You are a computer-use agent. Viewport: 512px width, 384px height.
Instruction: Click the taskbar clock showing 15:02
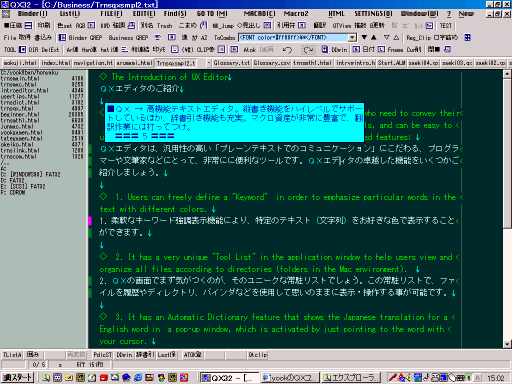click(496, 378)
